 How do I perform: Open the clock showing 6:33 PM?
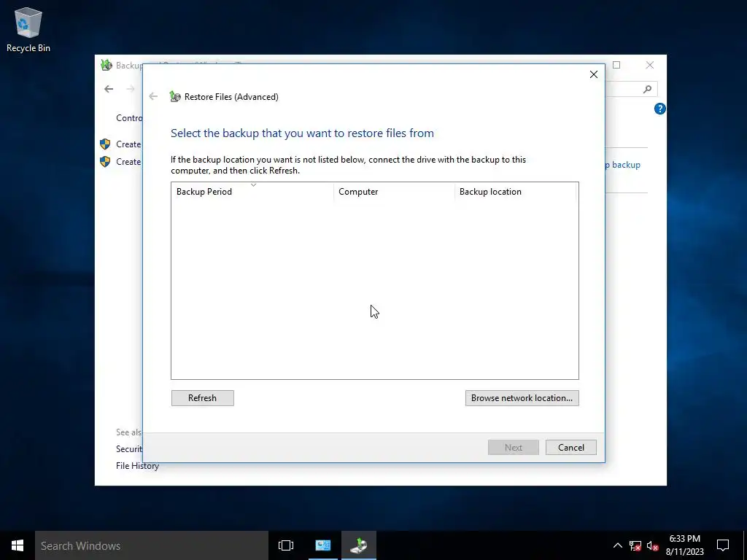click(684, 545)
